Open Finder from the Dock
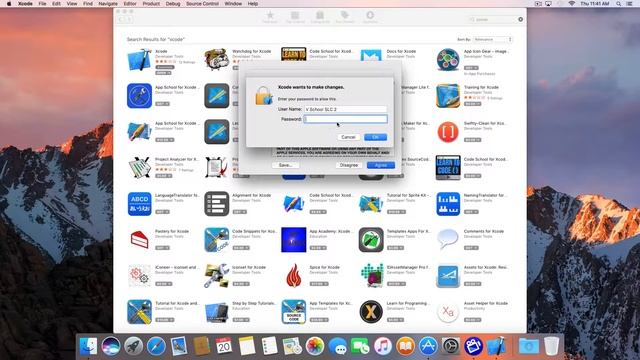The width and height of the screenshot is (640, 360). point(89,346)
